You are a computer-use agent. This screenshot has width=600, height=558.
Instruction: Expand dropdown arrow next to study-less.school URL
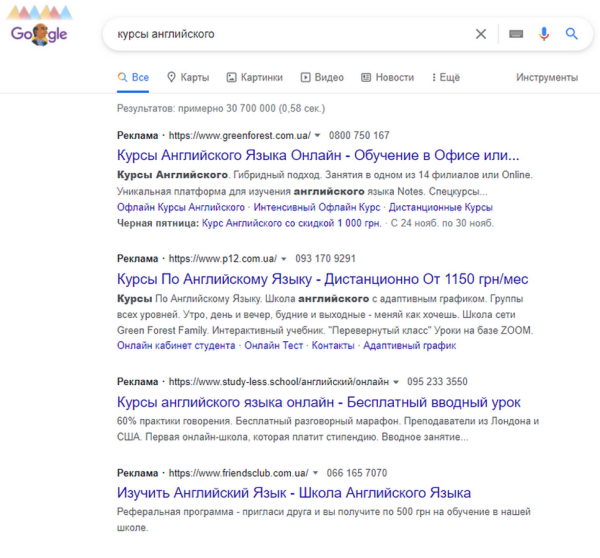click(396, 382)
